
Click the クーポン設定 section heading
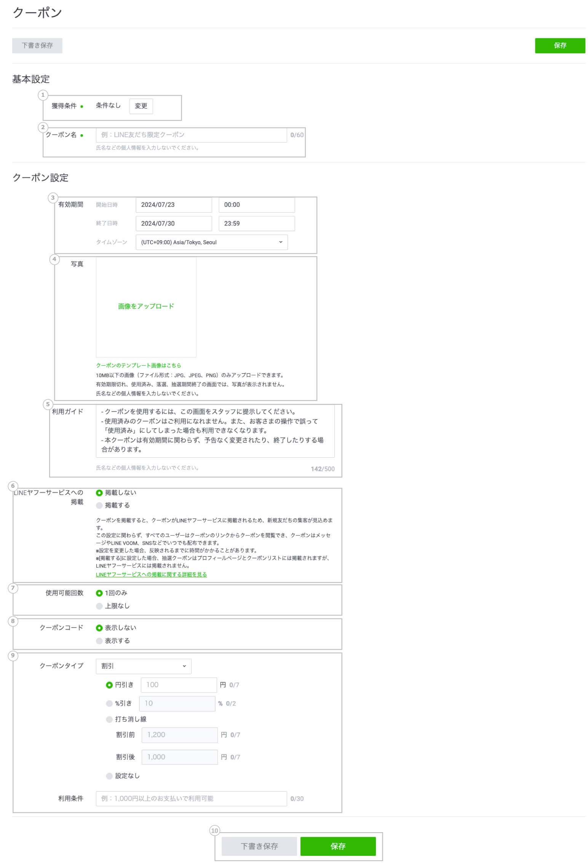[x=40, y=178]
